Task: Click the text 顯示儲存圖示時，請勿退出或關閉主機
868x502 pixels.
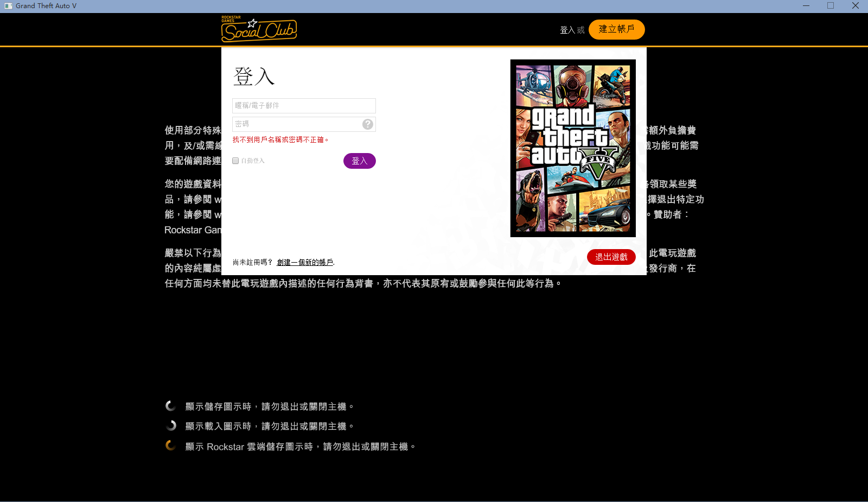Action: [270, 406]
